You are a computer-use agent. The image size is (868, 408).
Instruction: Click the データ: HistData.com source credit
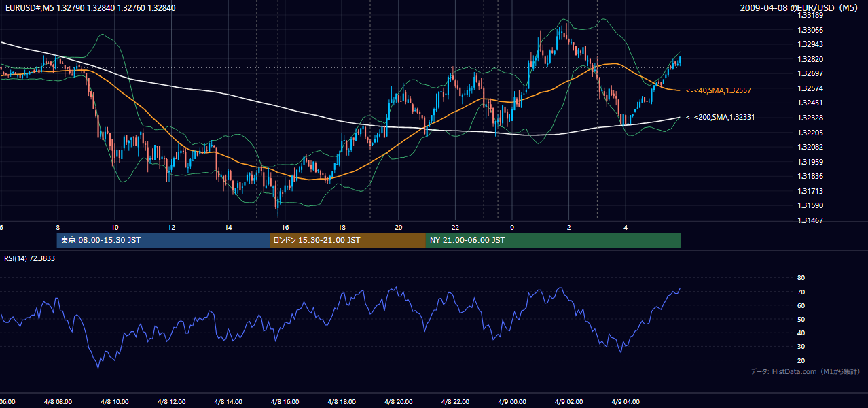point(806,371)
